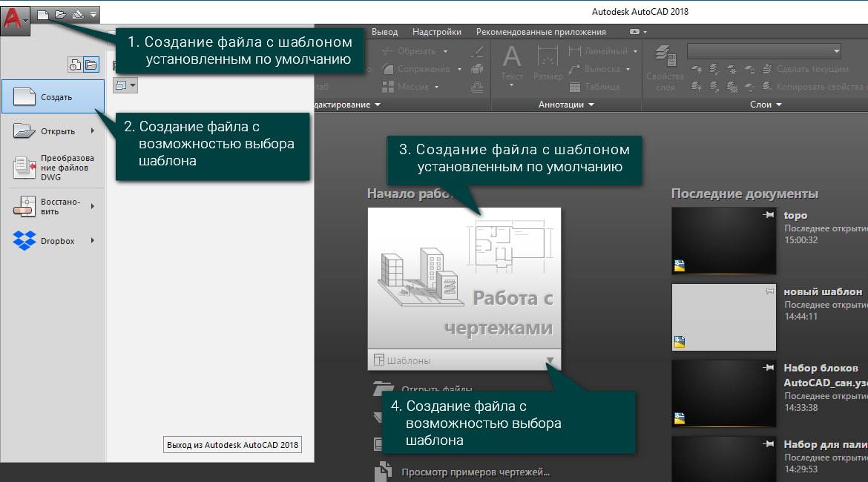The image size is (868, 482).
Task: Click the Offset icon beside Массив
Action: point(477,87)
